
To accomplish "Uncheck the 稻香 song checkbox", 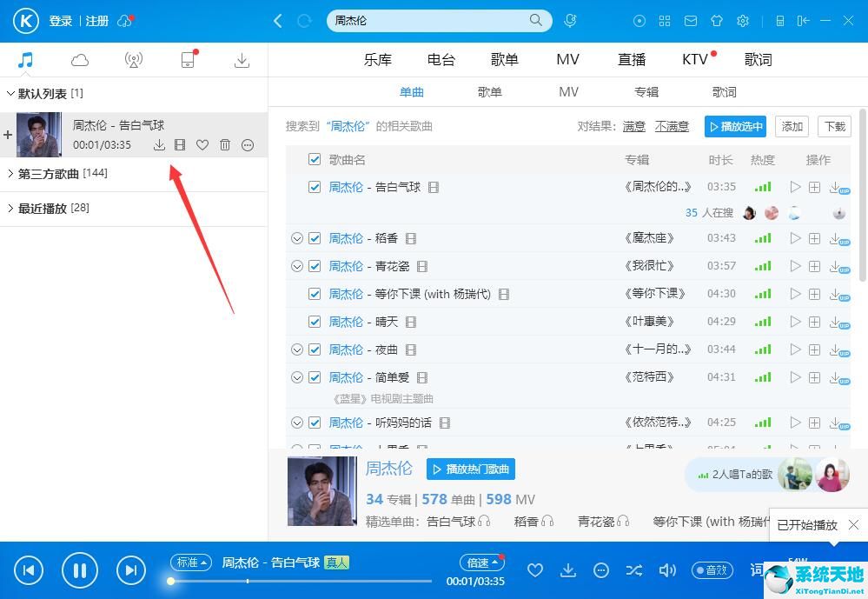I will [x=315, y=238].
